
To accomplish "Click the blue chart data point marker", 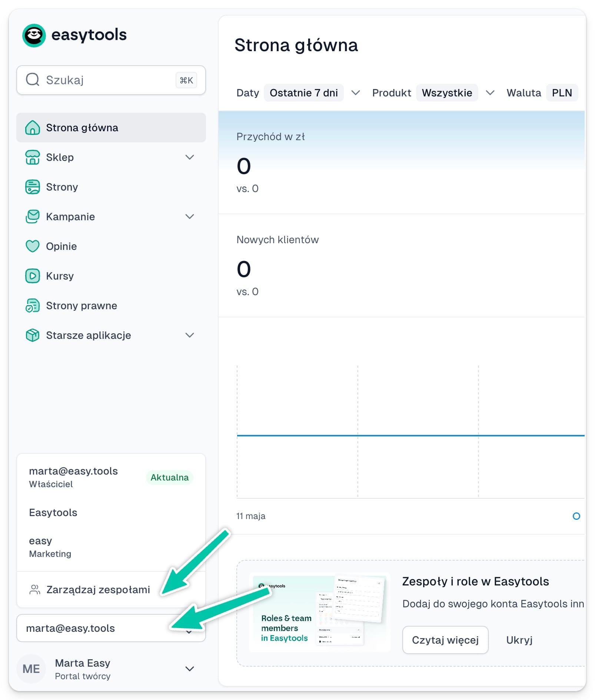I will tap(576, 516).
